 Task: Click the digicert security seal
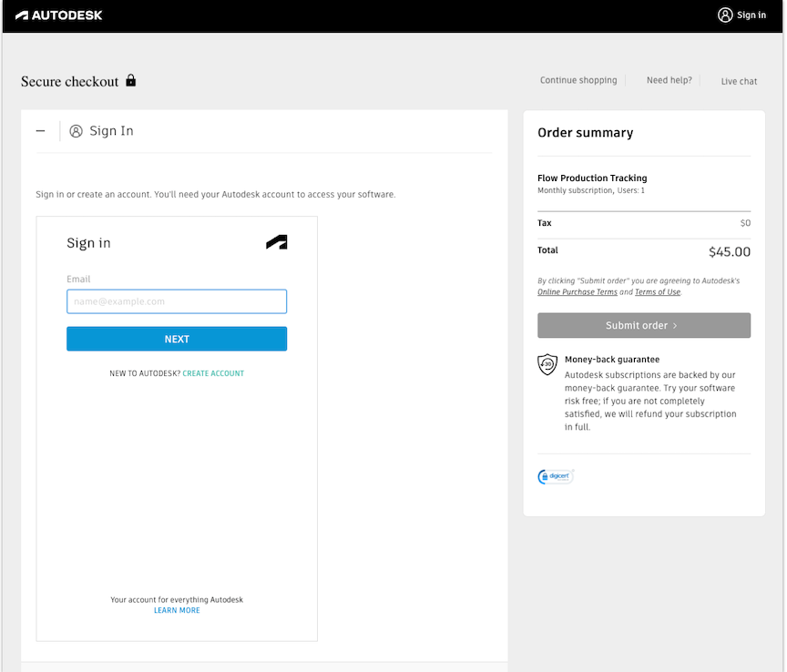[555, 476]
